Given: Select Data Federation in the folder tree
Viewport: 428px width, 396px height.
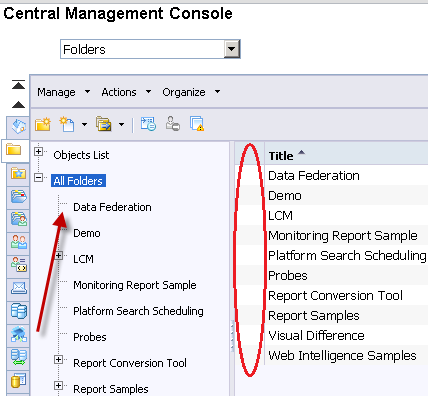Looking at the screenshot, I should tap(112, 207).
